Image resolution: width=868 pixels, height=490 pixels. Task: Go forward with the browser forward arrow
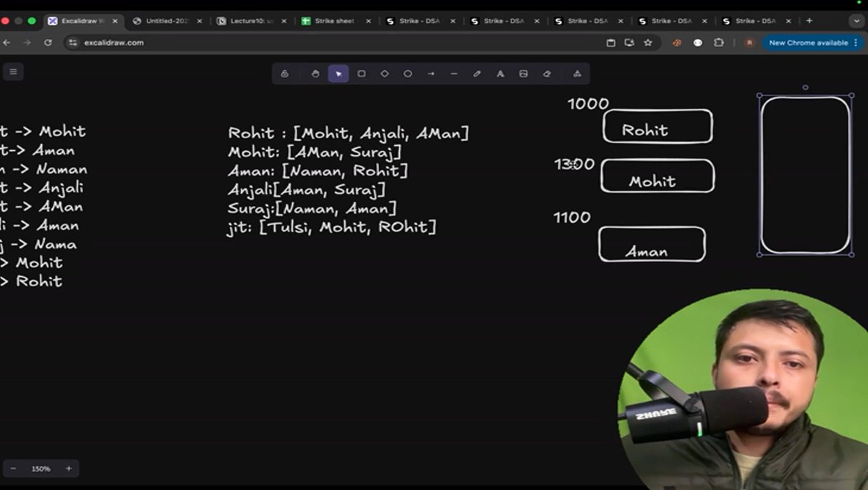[27, 43]
